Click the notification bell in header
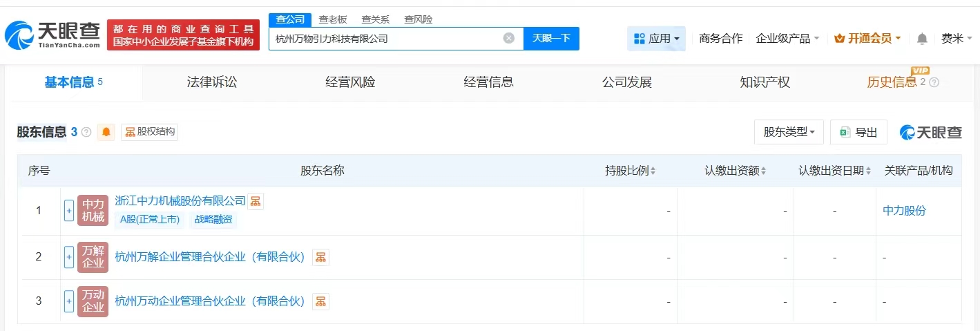980x331 pixels. (x=922, y=39)
